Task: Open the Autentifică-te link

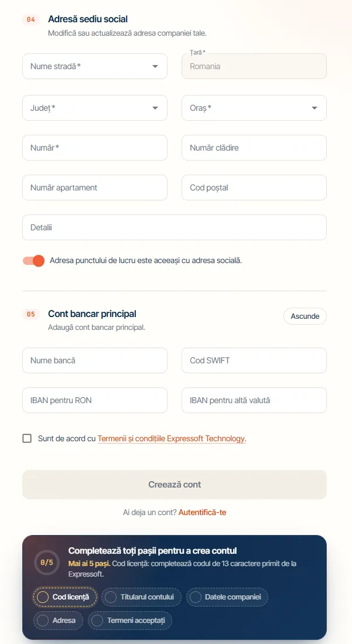Action: click(x=202, y=512)
